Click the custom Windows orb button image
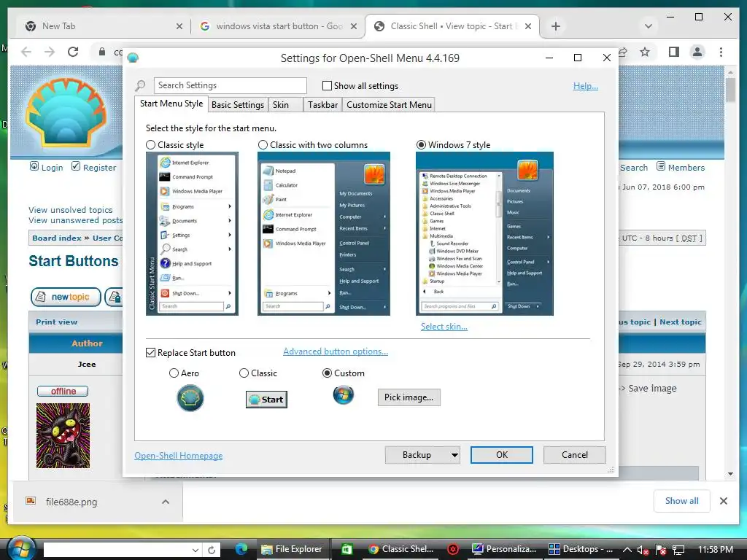 [343, 394]
